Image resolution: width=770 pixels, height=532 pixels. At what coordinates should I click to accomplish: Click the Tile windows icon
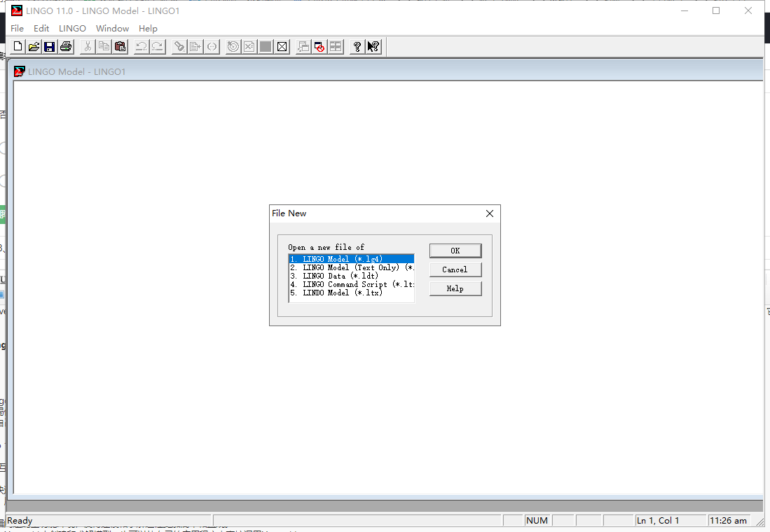tap(336, 47)
